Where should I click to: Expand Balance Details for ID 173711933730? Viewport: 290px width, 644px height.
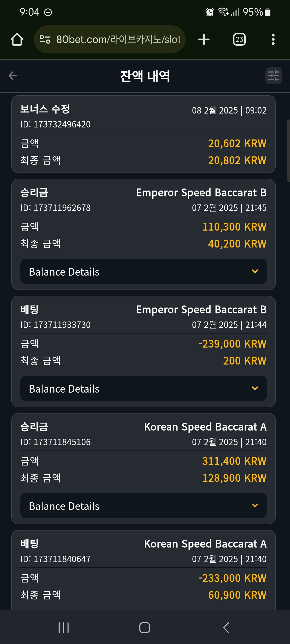point(144,389)
